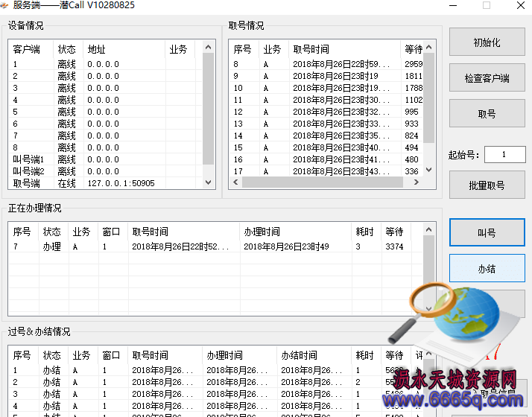Click 序号 column header in 取号情况
Screen dimensions: 532x417
(x=242, y=49)
